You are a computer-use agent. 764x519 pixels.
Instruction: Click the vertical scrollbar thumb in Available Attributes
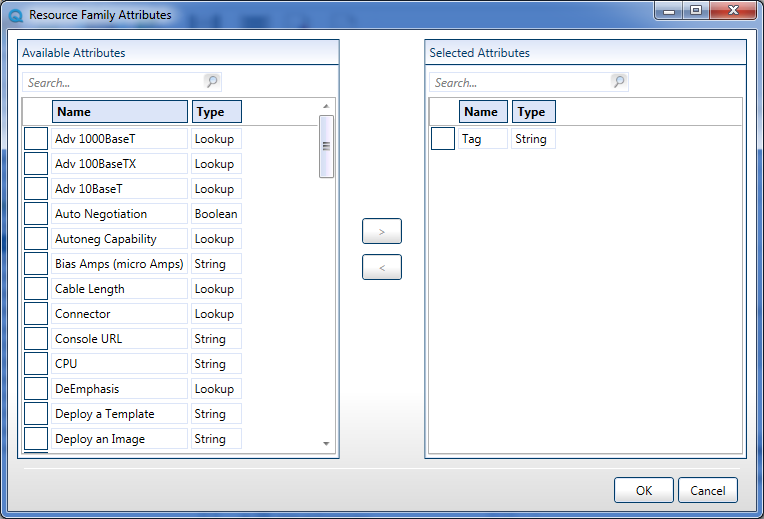pos(326,146)
